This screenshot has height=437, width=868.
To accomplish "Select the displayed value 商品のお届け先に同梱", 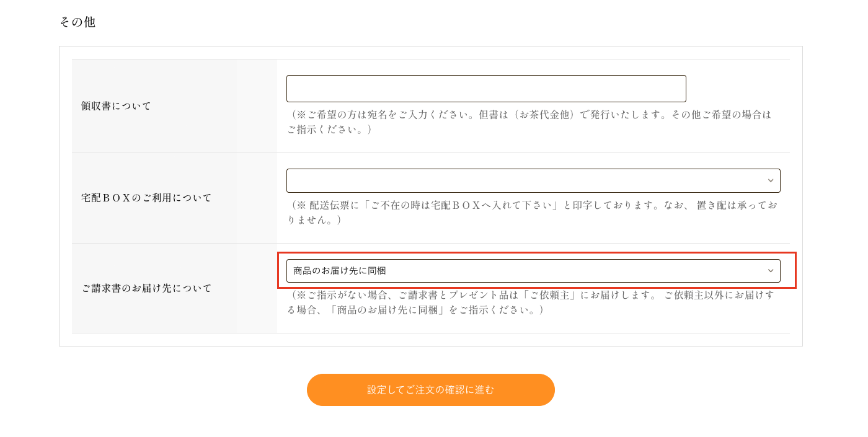I will click(x=340, y=271).
